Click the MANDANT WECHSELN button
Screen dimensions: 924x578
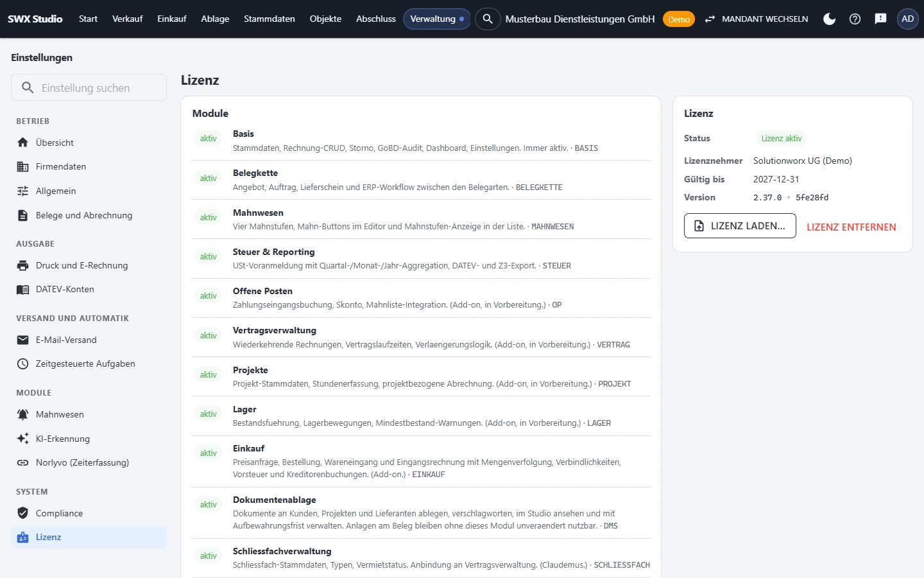coord(756,19)
